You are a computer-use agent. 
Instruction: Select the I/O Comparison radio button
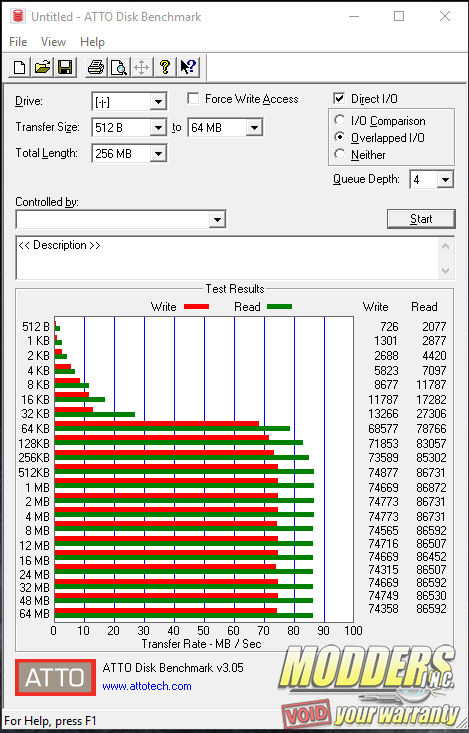(x=339, y=121)
